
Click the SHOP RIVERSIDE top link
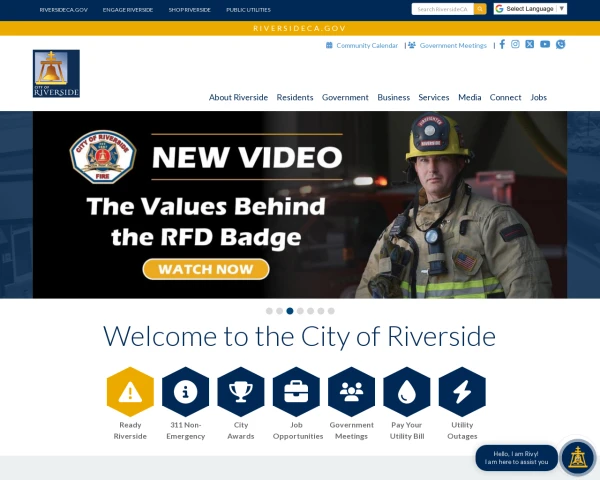coord(190,10)
